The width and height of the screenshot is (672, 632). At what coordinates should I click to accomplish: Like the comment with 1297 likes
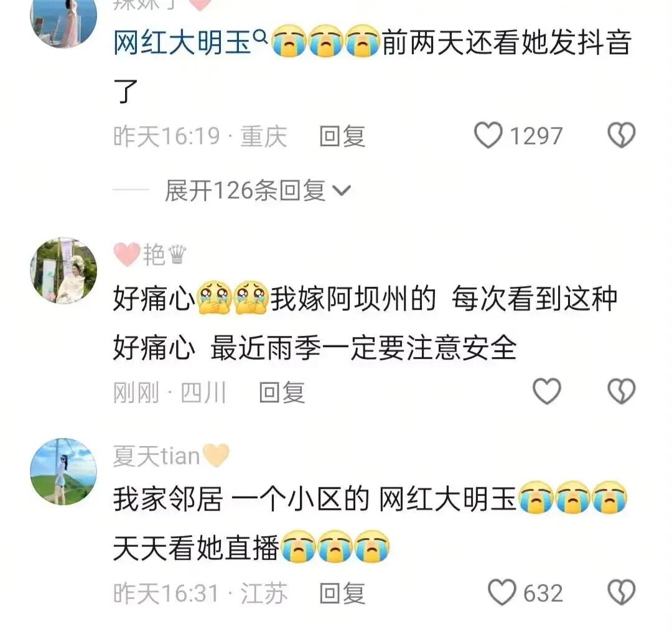(488, 136)
